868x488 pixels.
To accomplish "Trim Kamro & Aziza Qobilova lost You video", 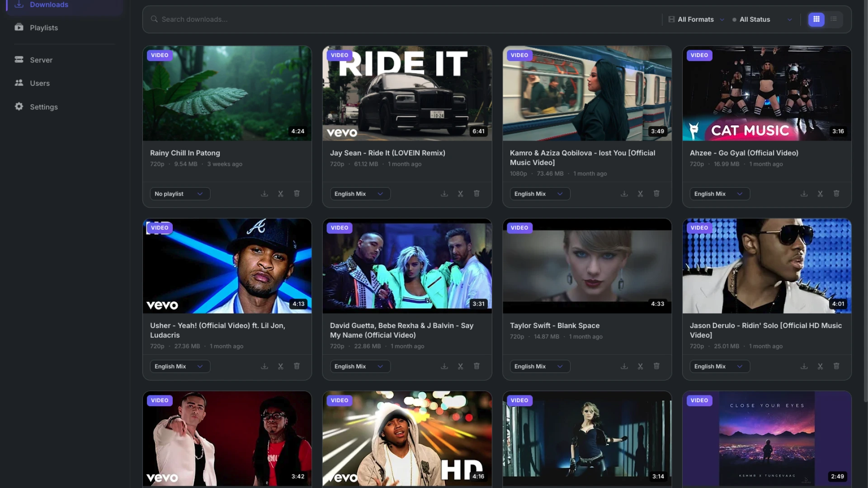I will pos(641,194).
